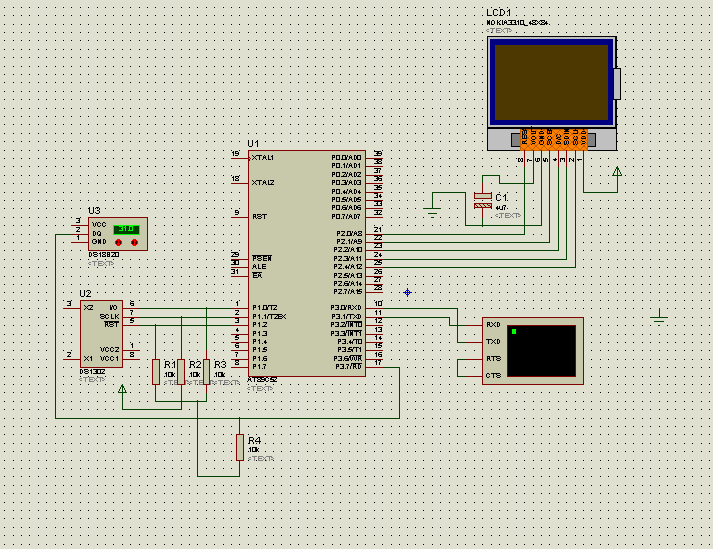Click the standalone ground symbol near virtual terminal
Viewport: 713px width, 549px height.
(659, 316)
